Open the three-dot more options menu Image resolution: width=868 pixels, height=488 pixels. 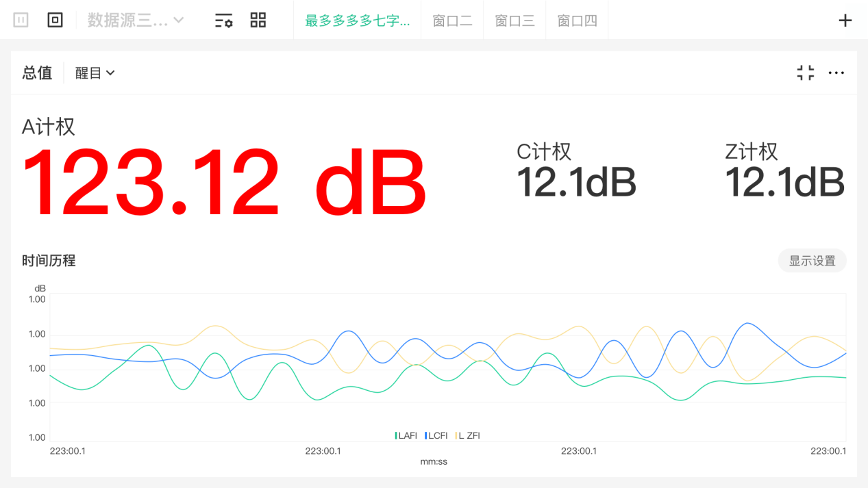(836, 73)
